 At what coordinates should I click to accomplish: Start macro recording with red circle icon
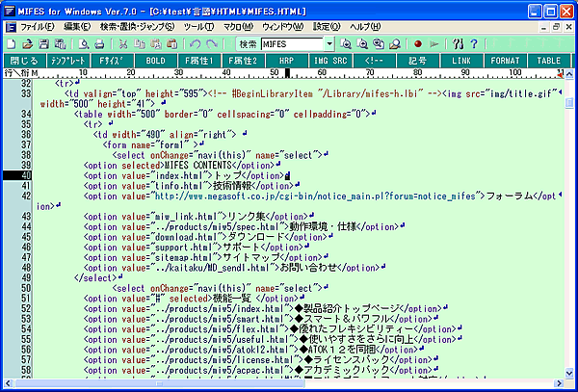pos(418,44)
